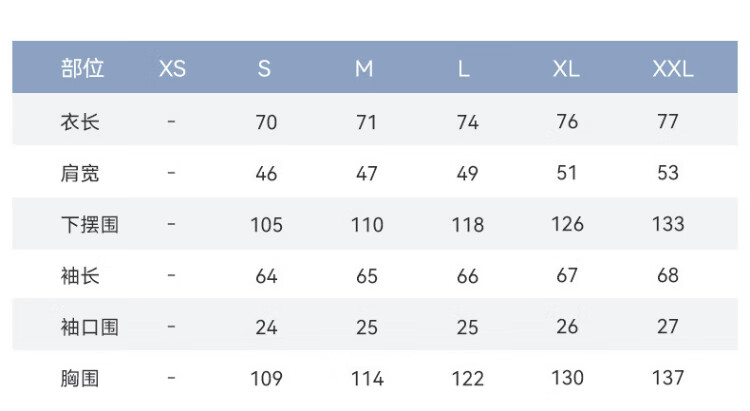Select the XS size column header
The image size is (750, 411).
click(172, 69)
